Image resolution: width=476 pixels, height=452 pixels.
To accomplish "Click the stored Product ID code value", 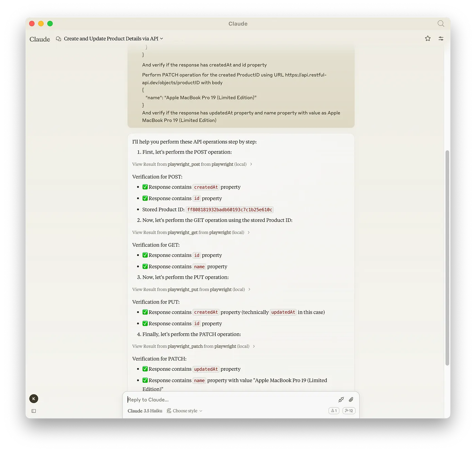I will tap(230, 210).
